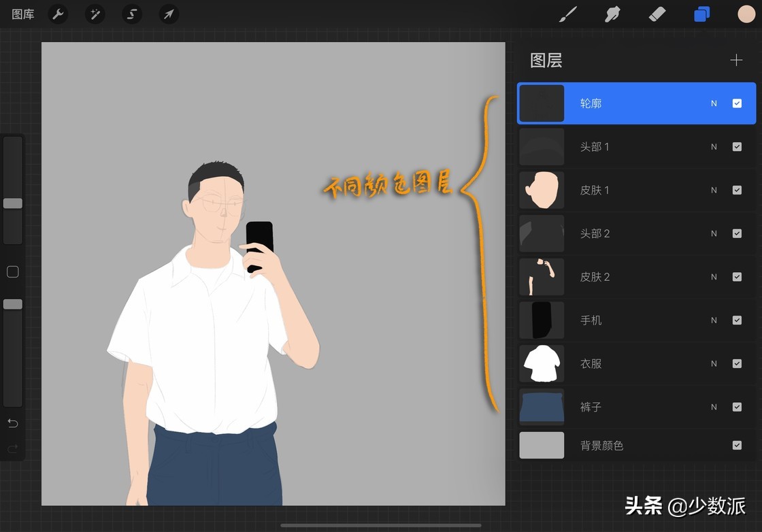Screen dimensions: 762x532
Task: Open blend mode N of the 裤子 layer
Action: (713, 407)
